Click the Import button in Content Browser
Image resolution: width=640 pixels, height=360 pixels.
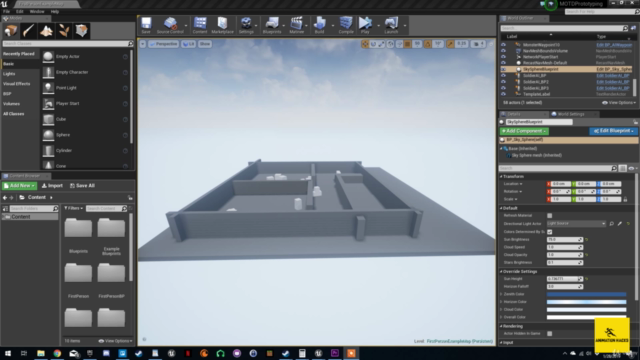click(x=52, y=186)
